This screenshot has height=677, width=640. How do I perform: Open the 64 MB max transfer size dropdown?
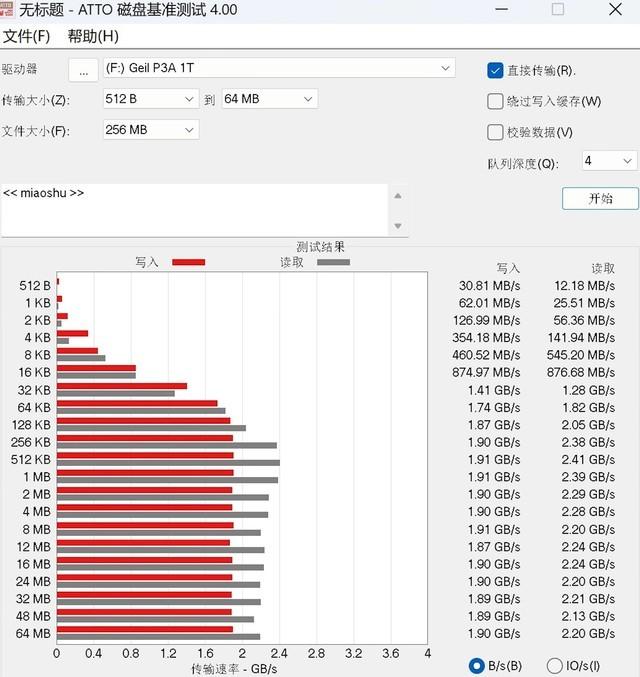[x=269, y=99]
